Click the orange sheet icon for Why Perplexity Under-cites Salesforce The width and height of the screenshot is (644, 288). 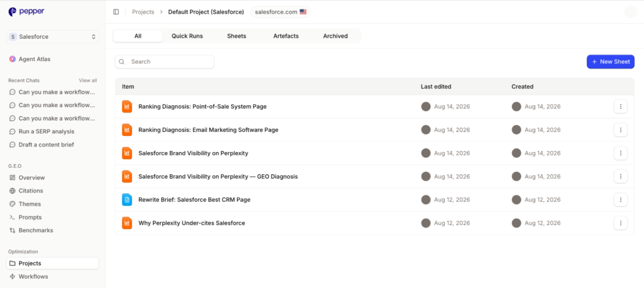(x=127, y=223)
